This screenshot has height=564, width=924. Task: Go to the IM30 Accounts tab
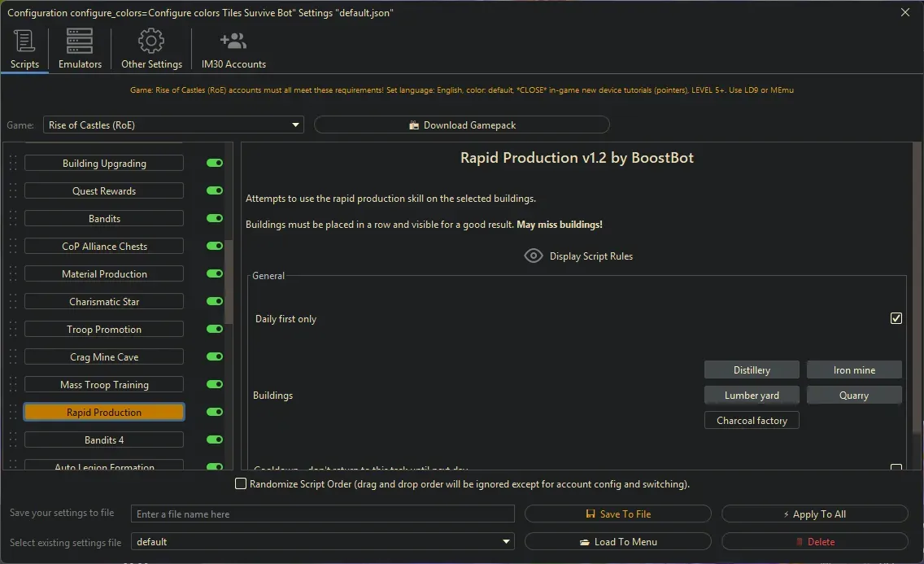[x=233, y=50]
